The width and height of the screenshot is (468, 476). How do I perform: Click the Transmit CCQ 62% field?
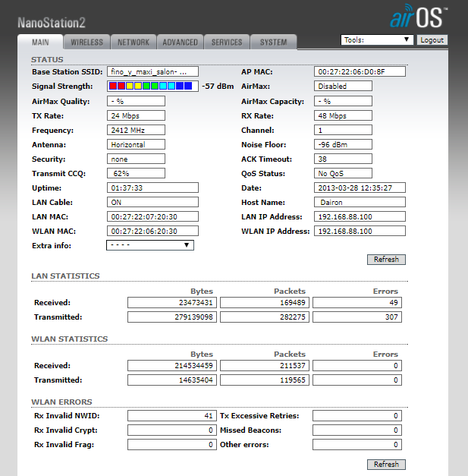tap(137, 173)
